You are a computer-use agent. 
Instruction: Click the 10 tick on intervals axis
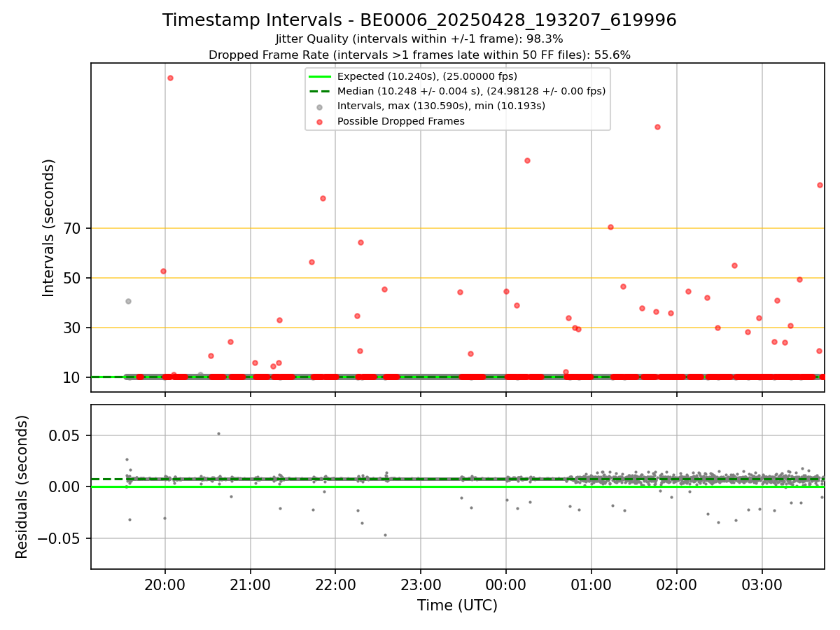(73, 377)
